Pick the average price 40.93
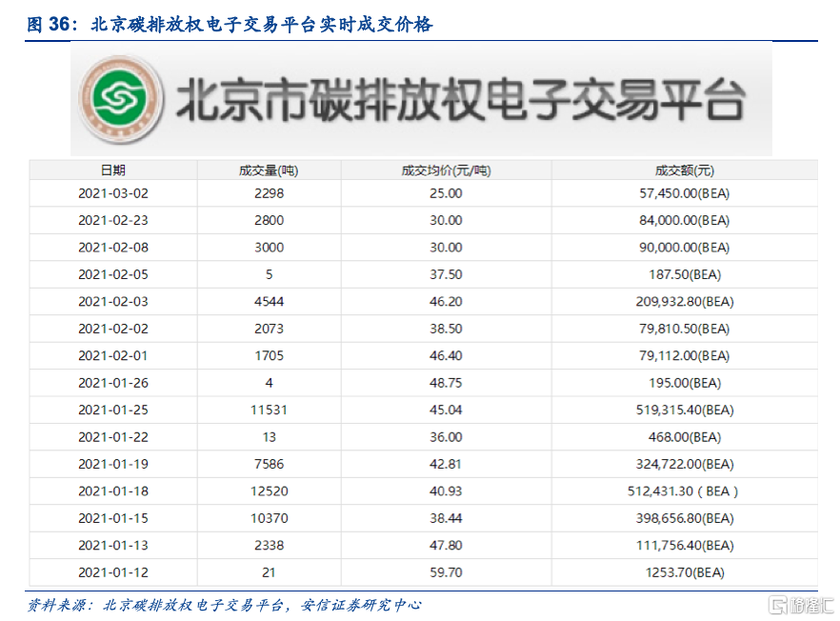840x621 pixels. (446, 491)
